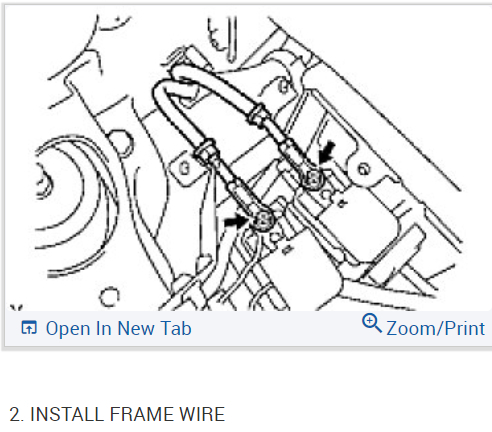The width and height of the screenshot is (492, 432).
Task: Click the lower hose's clamp fitting
Action: 207,150
